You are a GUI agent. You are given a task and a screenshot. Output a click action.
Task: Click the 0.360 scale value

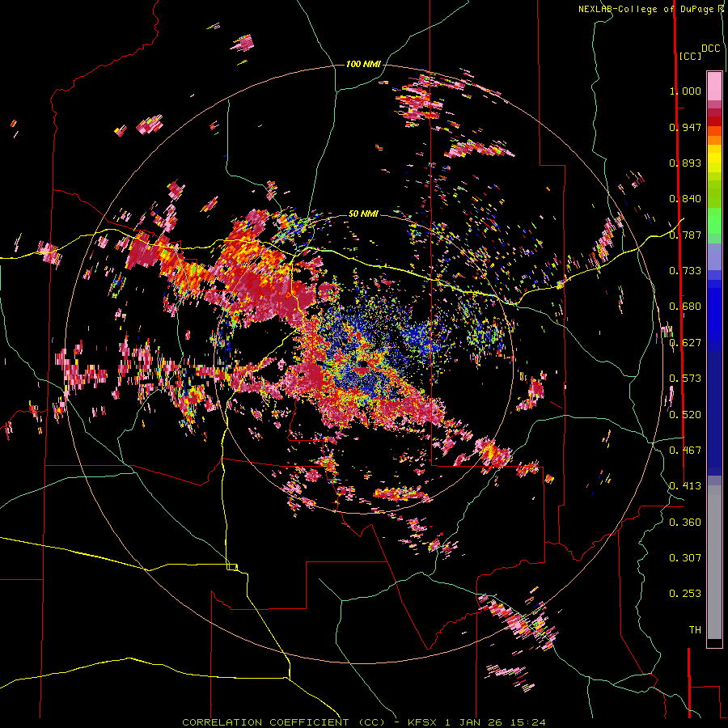[x=685, y=523]
